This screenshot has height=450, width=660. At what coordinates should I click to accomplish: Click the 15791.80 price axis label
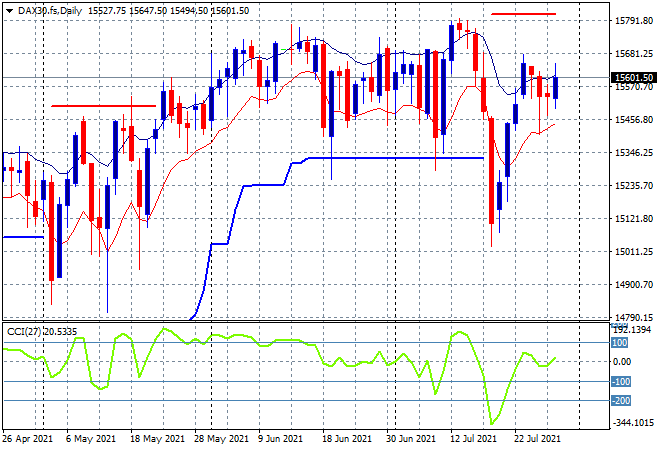(x=634, y=21)
